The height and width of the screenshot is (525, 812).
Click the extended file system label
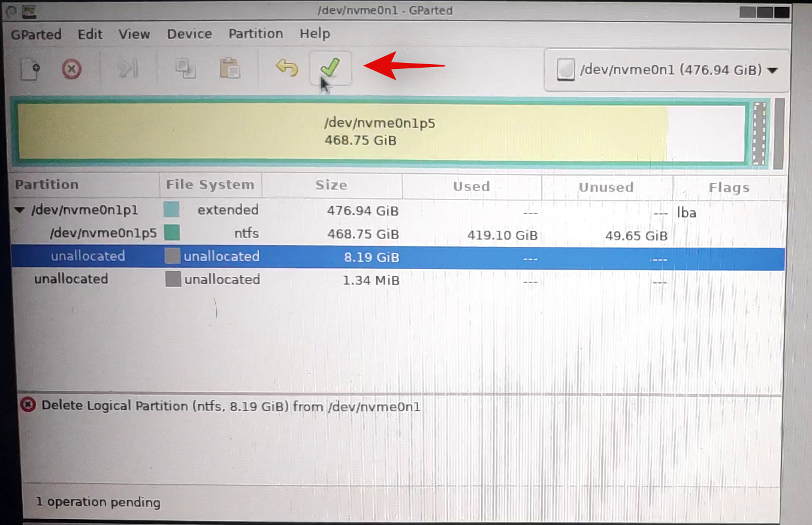click(x=228, y=210)
